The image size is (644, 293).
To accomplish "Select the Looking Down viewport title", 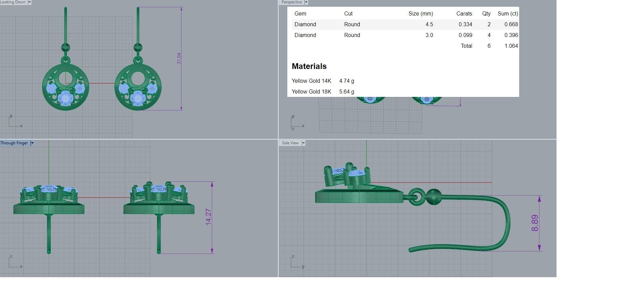I will [13, 2].
